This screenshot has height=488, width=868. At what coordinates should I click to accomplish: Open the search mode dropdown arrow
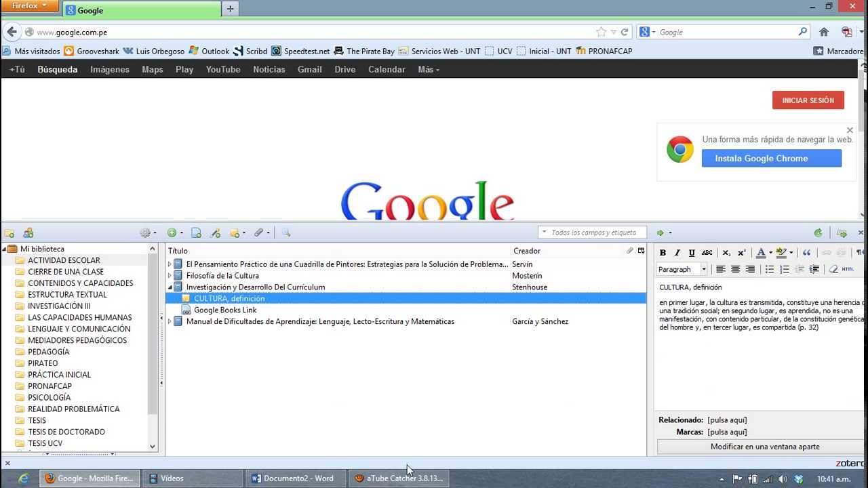[x=544, y=232]
